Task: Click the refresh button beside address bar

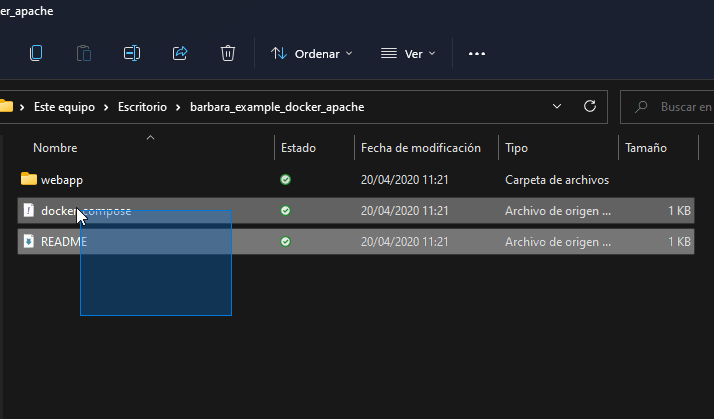Action: tap(590, 107)
